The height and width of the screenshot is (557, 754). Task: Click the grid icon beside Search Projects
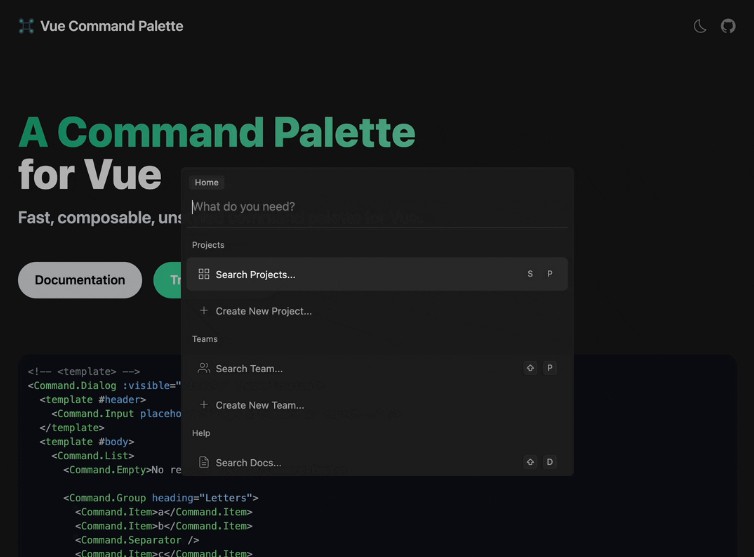coord(204,274)
